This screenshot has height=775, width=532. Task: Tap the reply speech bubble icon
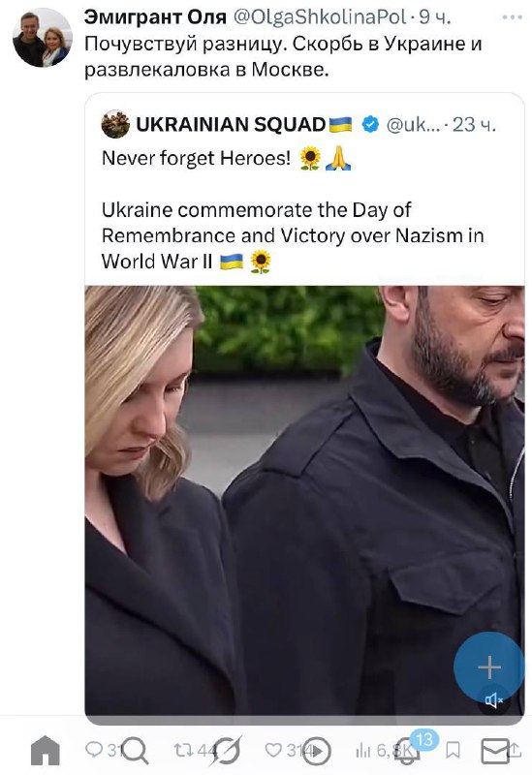(x=93, y=749)
